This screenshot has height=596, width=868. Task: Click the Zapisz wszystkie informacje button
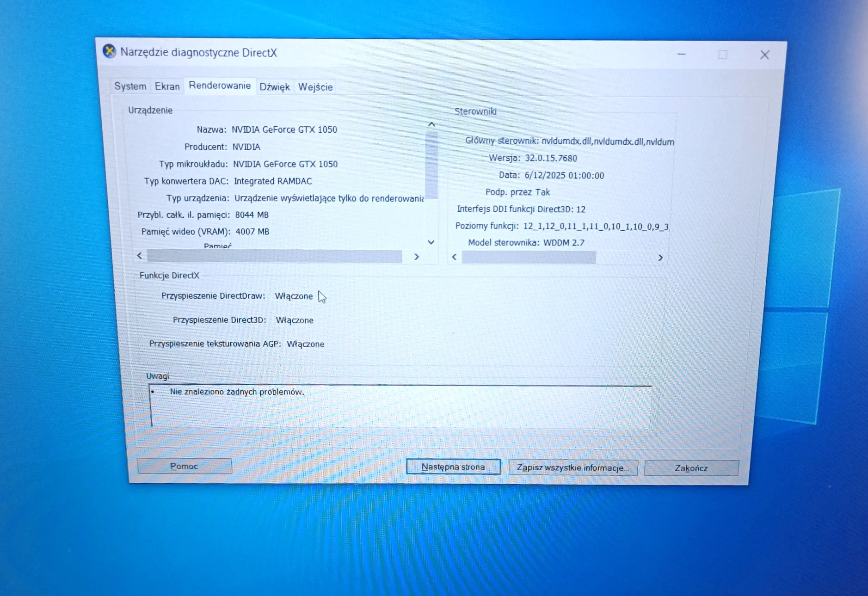point(573,467)
